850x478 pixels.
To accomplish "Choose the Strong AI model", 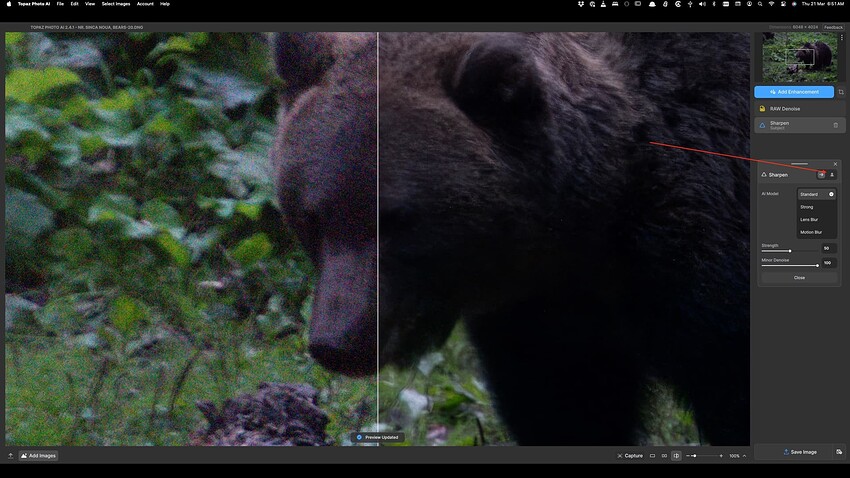I will [x=816, y=207].
